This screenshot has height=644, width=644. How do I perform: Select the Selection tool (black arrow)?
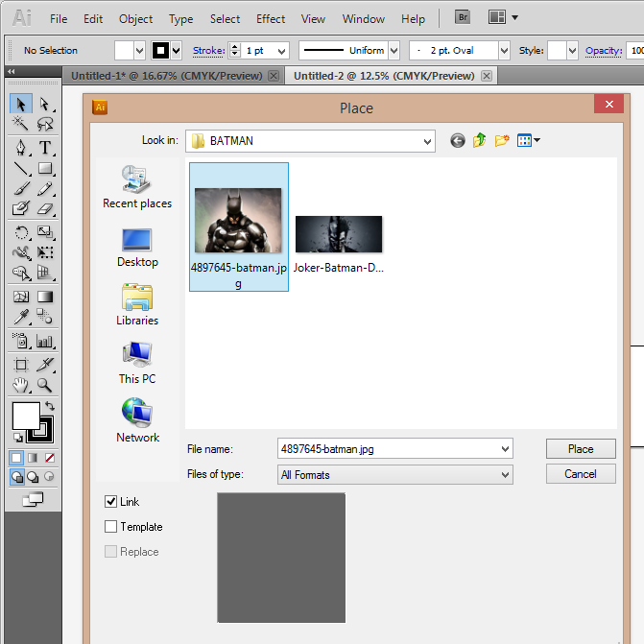(21, 104)
